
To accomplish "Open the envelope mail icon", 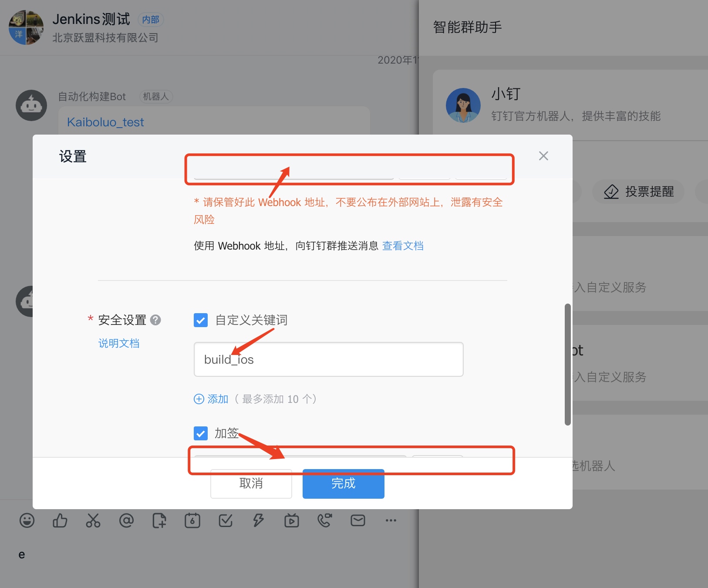I will click(x=358, y=520).
